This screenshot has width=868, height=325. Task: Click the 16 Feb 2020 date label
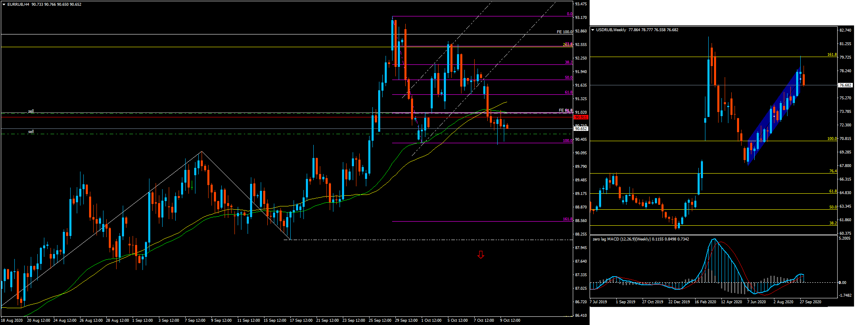[x=705, y=302]
